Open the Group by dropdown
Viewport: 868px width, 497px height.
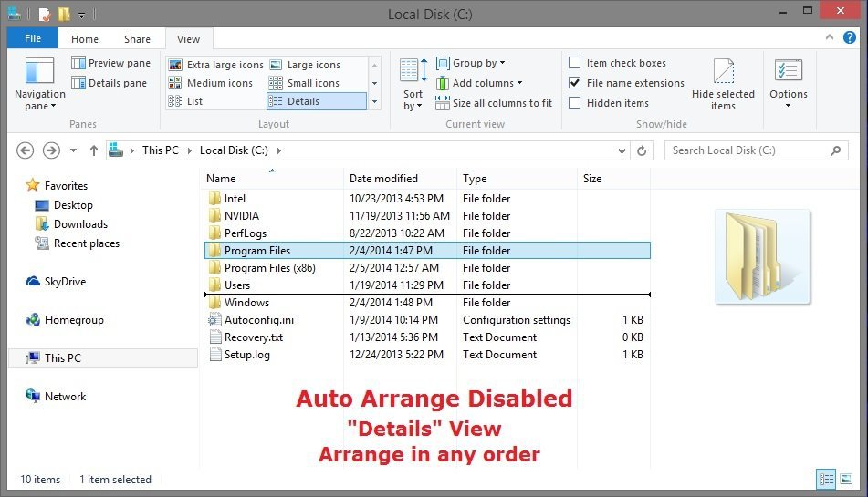[x=471, y=63]
